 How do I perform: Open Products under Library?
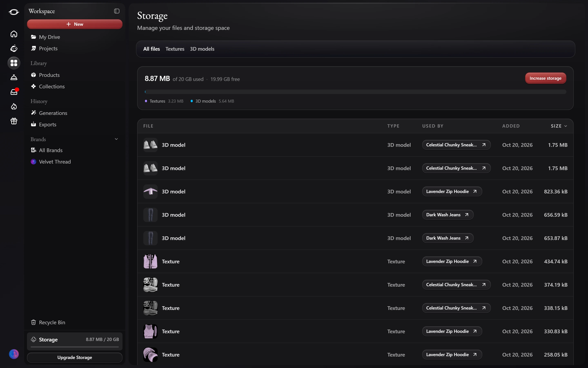75,75
